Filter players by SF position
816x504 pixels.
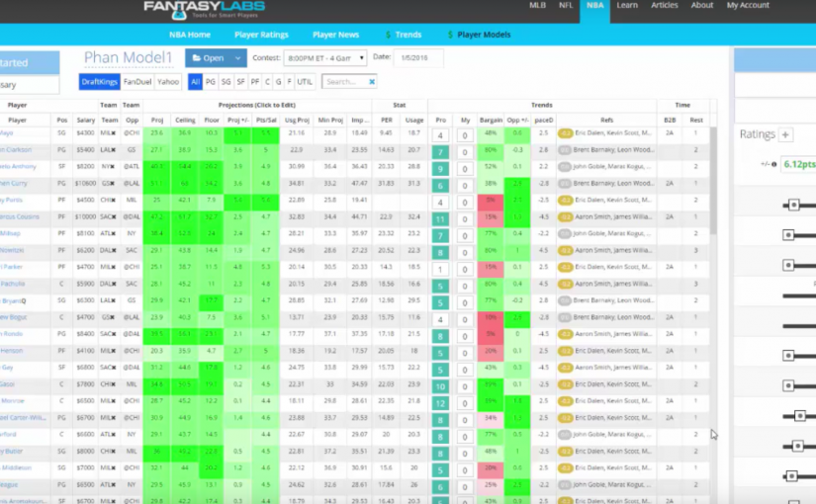point(240,82)
